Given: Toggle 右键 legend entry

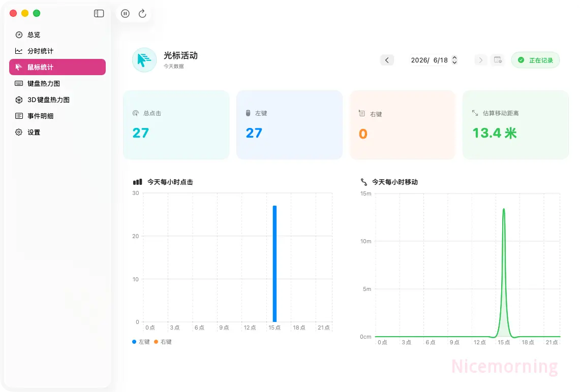Looking at the screenshot, I should pyautogui.click(x=163, y=342).
